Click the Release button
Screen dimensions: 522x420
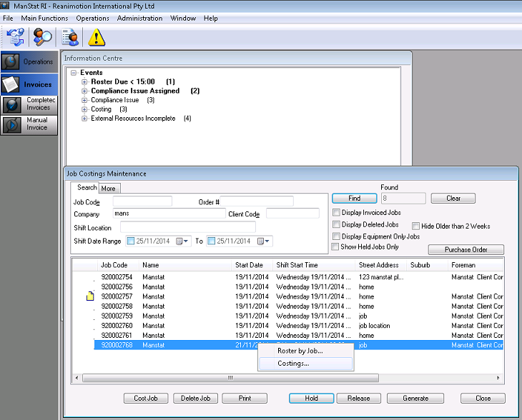tap(358, 398)
